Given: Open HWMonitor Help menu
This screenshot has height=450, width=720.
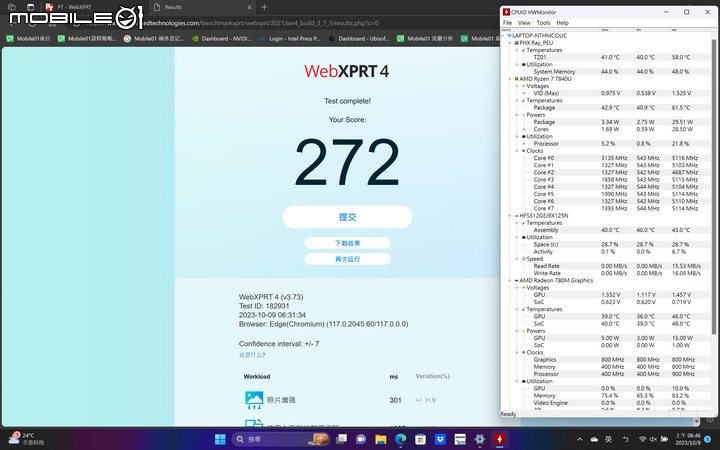Looking at the screenshot, I should pyautogui.click(x=562, y=22).
